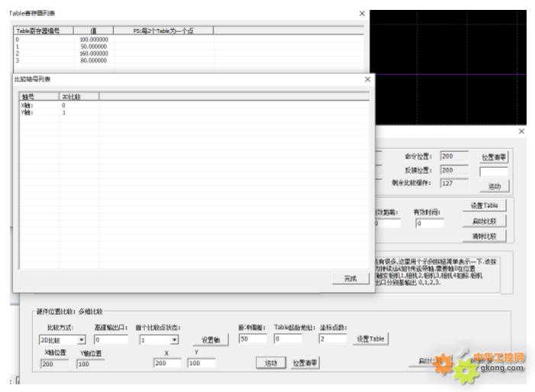Select Table register row 3
The height and width of the screenshot is (392, 535).
189,60
